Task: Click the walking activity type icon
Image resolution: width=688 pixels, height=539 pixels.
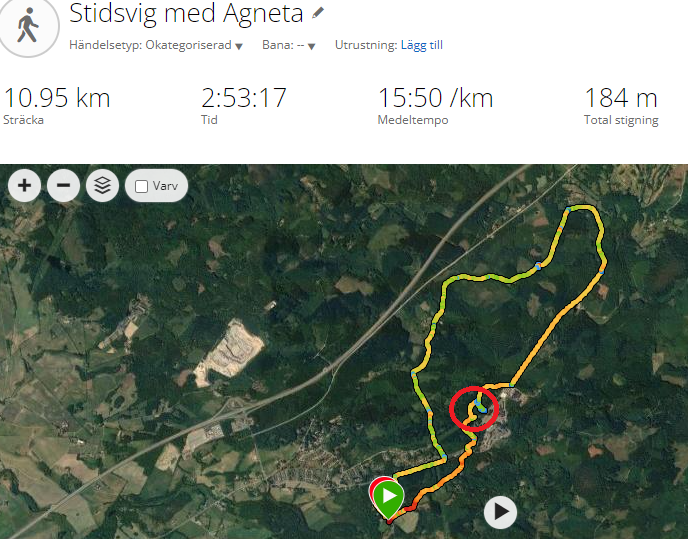Action: point(27,25)
